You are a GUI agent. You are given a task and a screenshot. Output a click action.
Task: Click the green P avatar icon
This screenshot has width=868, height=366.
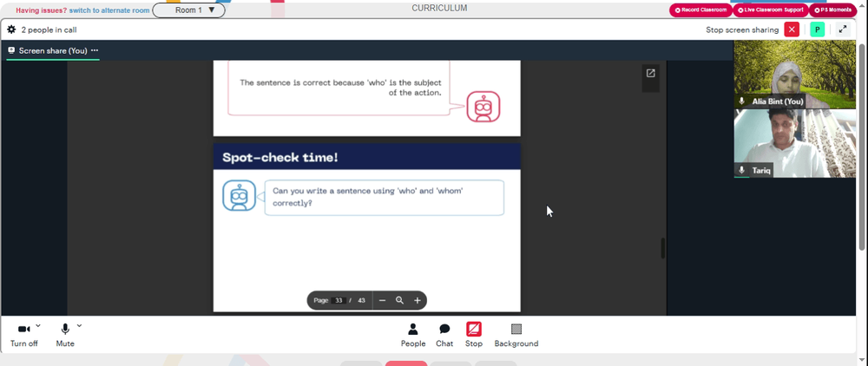point(817,29)
